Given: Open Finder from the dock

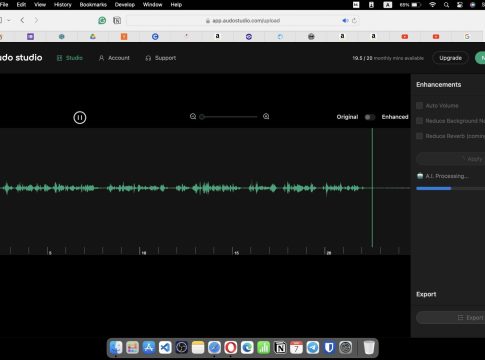Looking at the screenshot, I should pyautogui.click(x=116, y=348).
